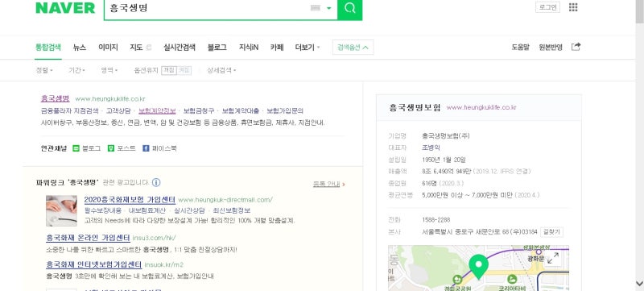The image size is (644, 291).
Task: Open the 정렬 sort dropdown
Action: [x=44, y=70]
